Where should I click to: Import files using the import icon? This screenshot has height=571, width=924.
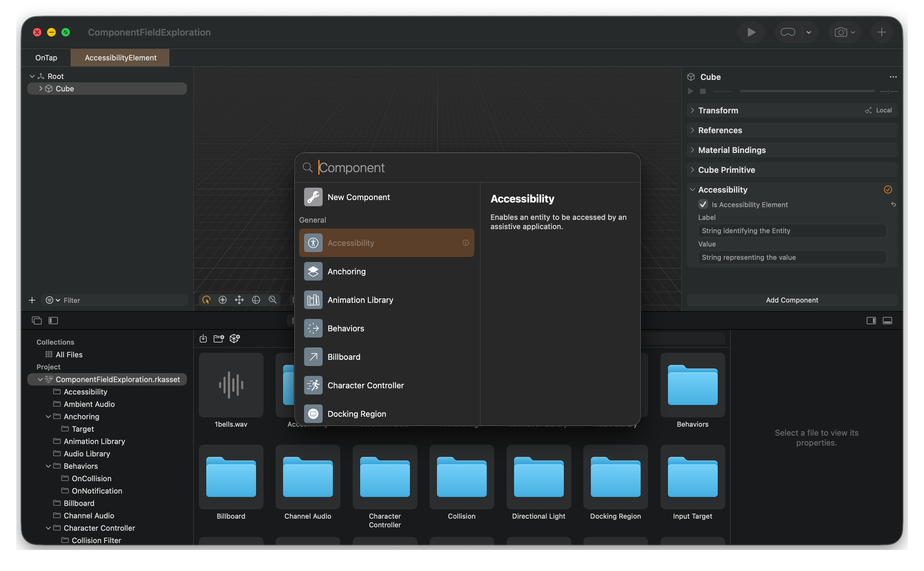coord(203,338)
